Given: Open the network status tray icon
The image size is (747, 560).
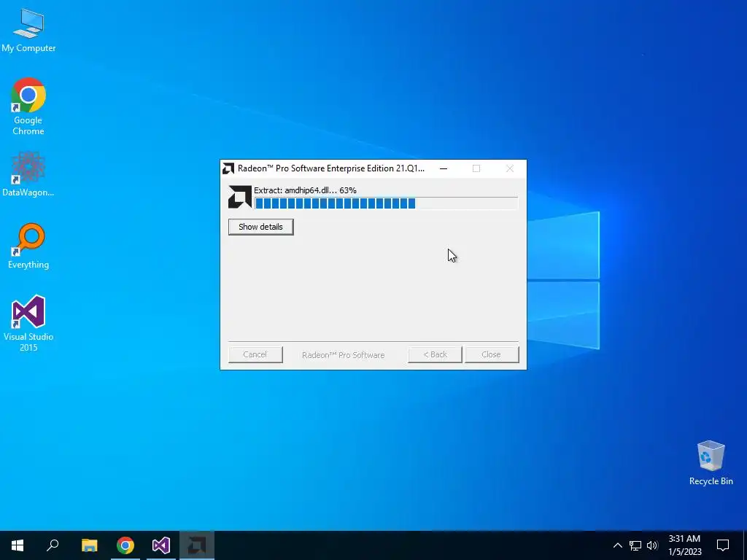Looking at the screenshot, I should click(635, 545).
